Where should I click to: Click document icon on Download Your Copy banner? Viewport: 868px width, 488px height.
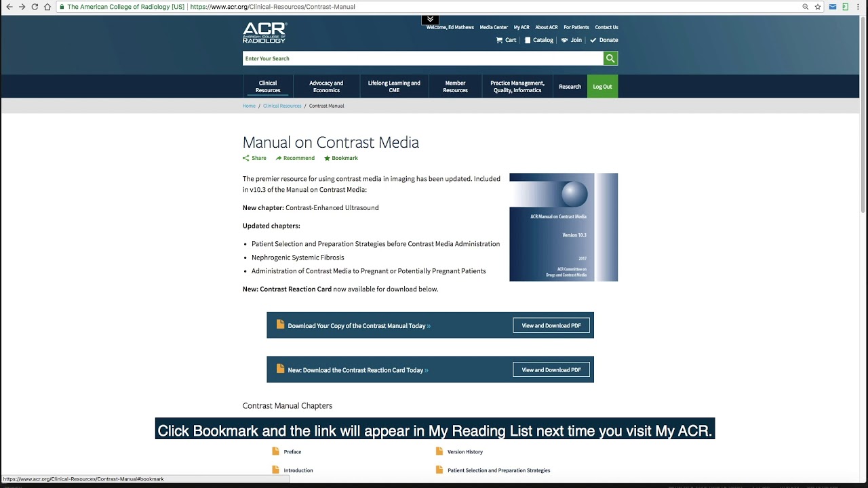(280, 325)
